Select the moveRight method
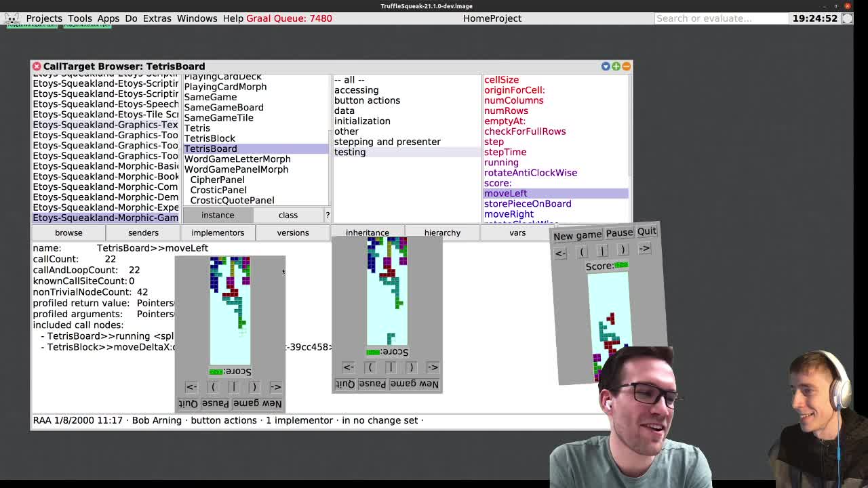868x488 pixels. pos(509,214)
